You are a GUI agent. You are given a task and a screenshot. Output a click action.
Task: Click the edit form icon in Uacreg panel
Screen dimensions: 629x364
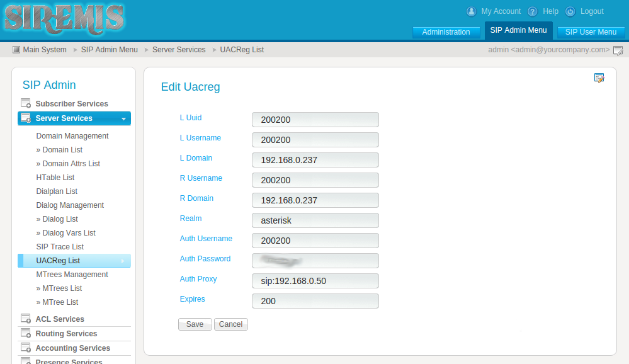599,78
